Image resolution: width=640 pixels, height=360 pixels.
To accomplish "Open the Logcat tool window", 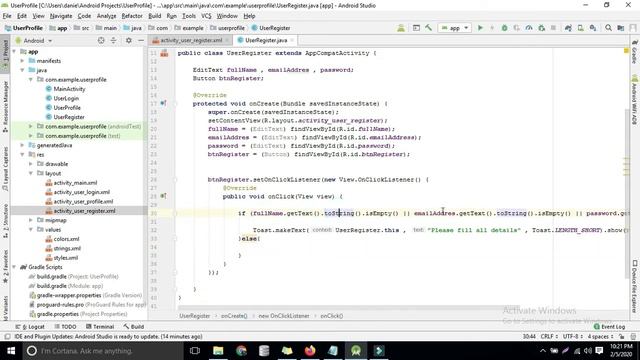I will pyautogui.click(x=30, y=327).
